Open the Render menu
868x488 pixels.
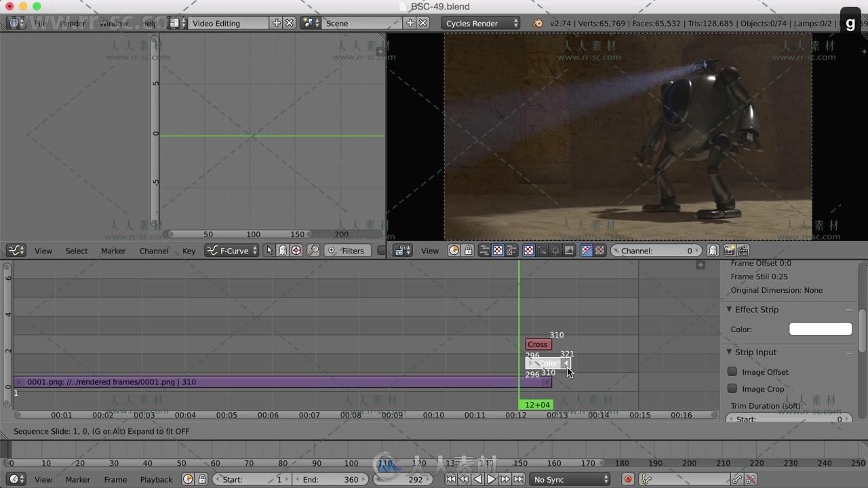click(x=73, y=23)
